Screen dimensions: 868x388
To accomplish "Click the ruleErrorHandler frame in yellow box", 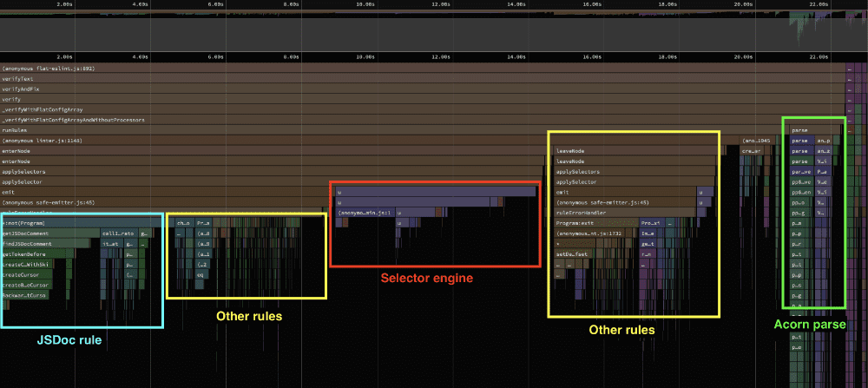I will pyautogui.click(x=625, y=213).
